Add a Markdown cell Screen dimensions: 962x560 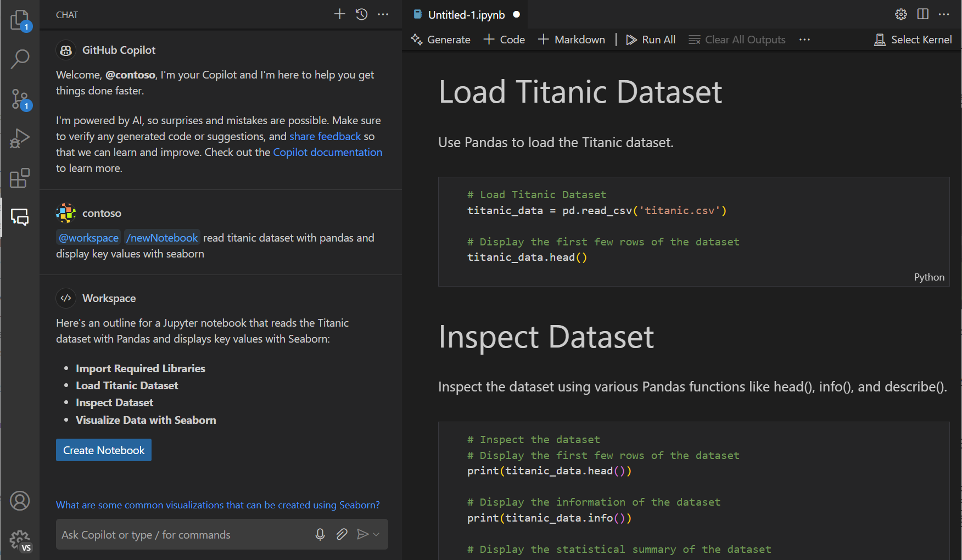[571, 40]
